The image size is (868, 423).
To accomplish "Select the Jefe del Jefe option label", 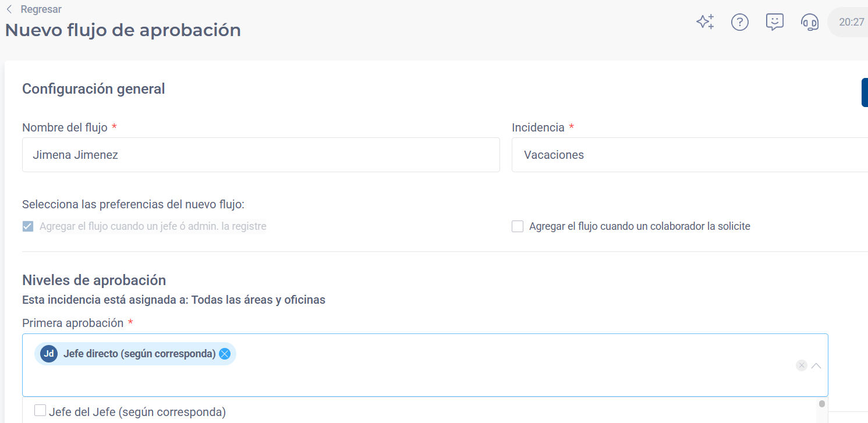I will (x=137, y=412).
